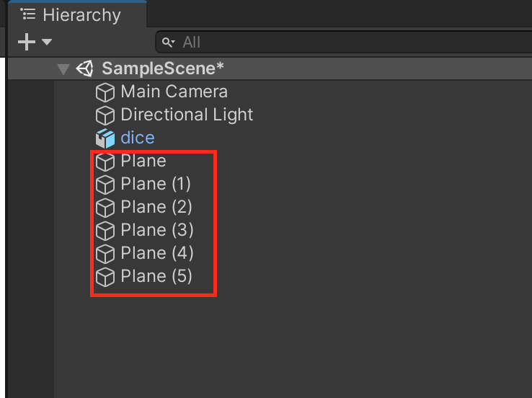532x398 pixels.
Task: Click the search magnifier icon
Action: pos(167,43)
